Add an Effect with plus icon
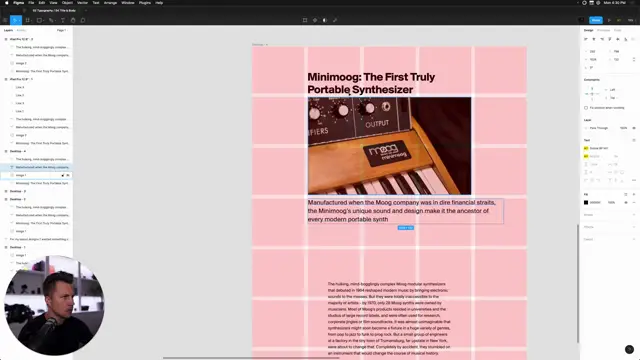 [634, 227]
